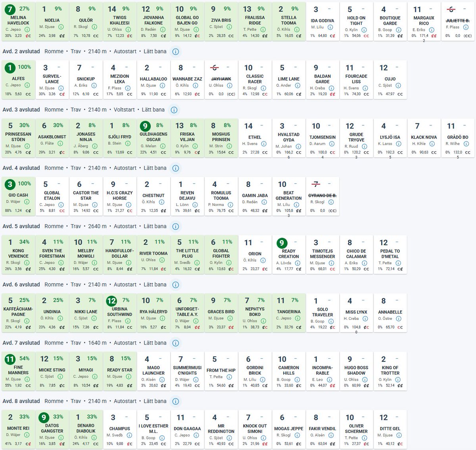Open race info icon for Avd. 7
The width and height of the screenshot is (476, 450).
[176, 343]
